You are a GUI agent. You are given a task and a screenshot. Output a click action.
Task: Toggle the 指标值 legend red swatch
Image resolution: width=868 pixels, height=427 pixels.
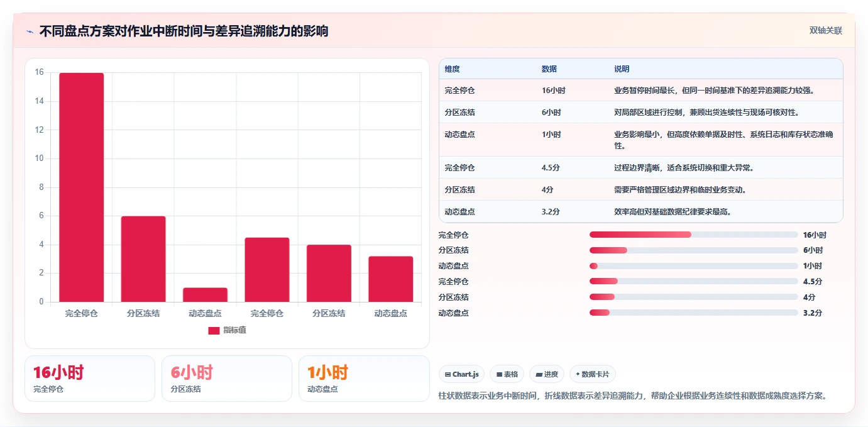pos(214,330)
